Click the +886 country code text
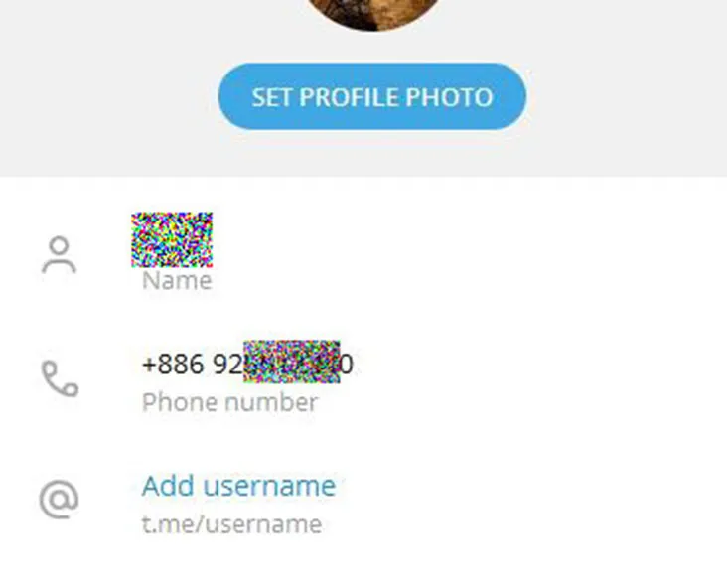This screenshot has height=588, width=727. (173, 364)
